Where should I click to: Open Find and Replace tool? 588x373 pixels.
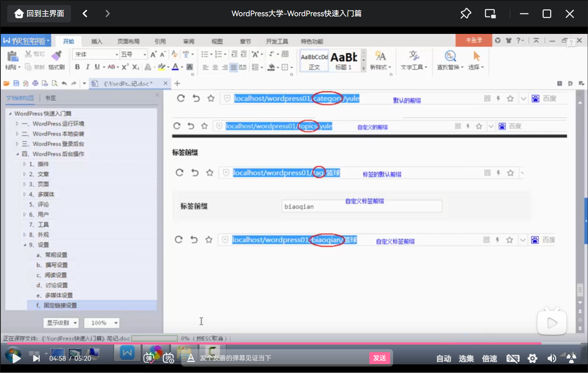tap(450, 60)
